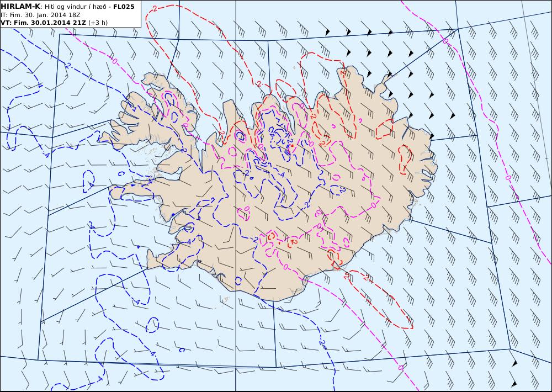This screenshot has height=392, width=552.
Task: Click the FL025 flight level label
Action: click(124, 7)
